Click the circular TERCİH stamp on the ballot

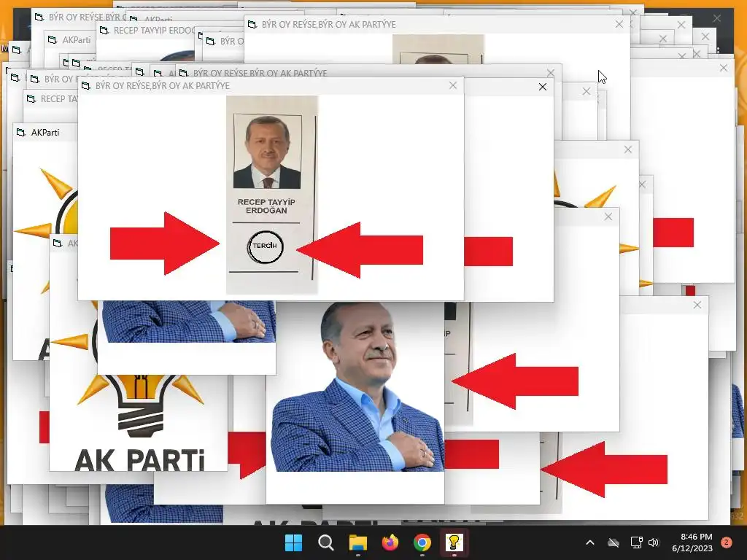point(266,246)
